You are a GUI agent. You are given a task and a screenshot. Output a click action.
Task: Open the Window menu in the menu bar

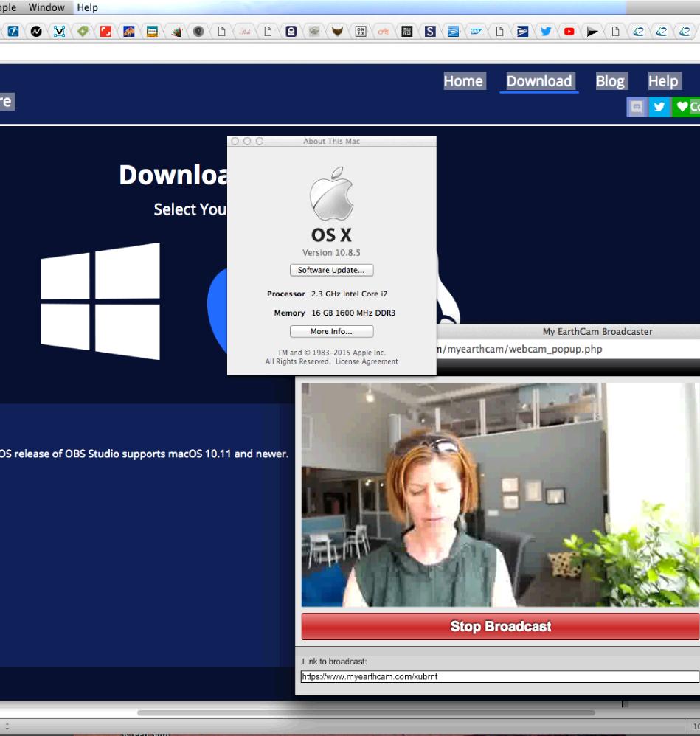coord(46,7)
